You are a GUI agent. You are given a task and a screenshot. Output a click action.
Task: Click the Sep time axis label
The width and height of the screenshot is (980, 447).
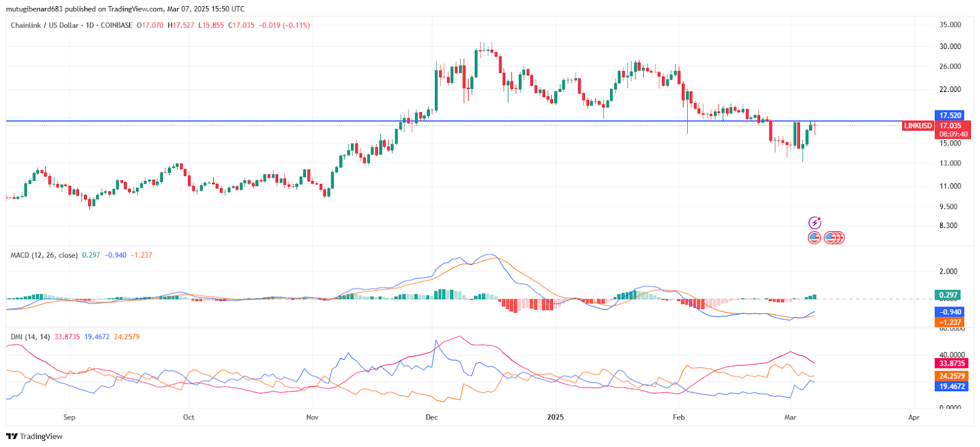(x=69, y=418)
